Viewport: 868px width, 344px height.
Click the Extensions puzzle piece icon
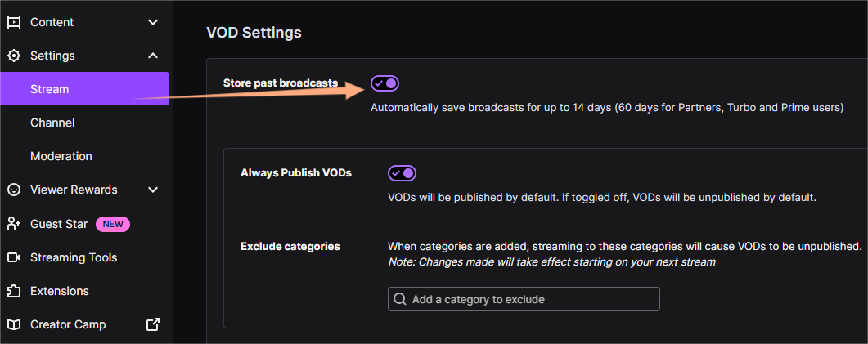(x=13, y=291)
